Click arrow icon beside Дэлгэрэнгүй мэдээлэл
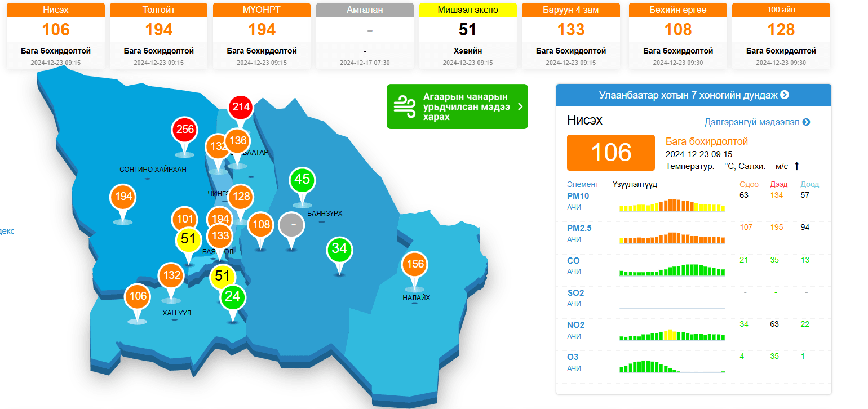Image resolution: width=868 pixels, height=409 pixels. click(x=806, y=122)
